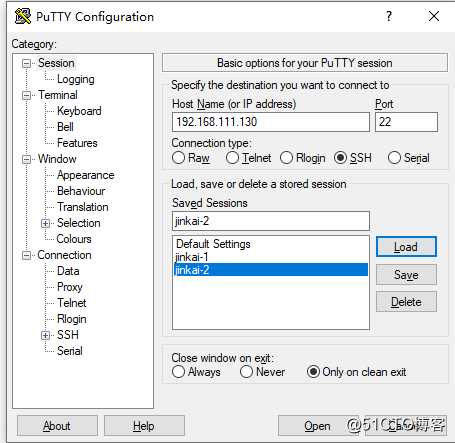The image size is (455, 443).
Task: Click the Host Name input field
Action: pyautogui.click(x=271, y=122)
